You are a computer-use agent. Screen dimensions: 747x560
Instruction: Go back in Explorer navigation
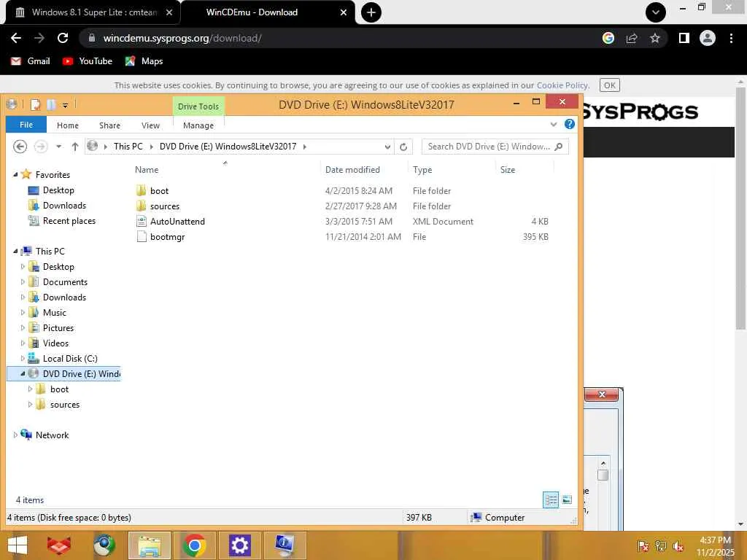click(20, 146)
